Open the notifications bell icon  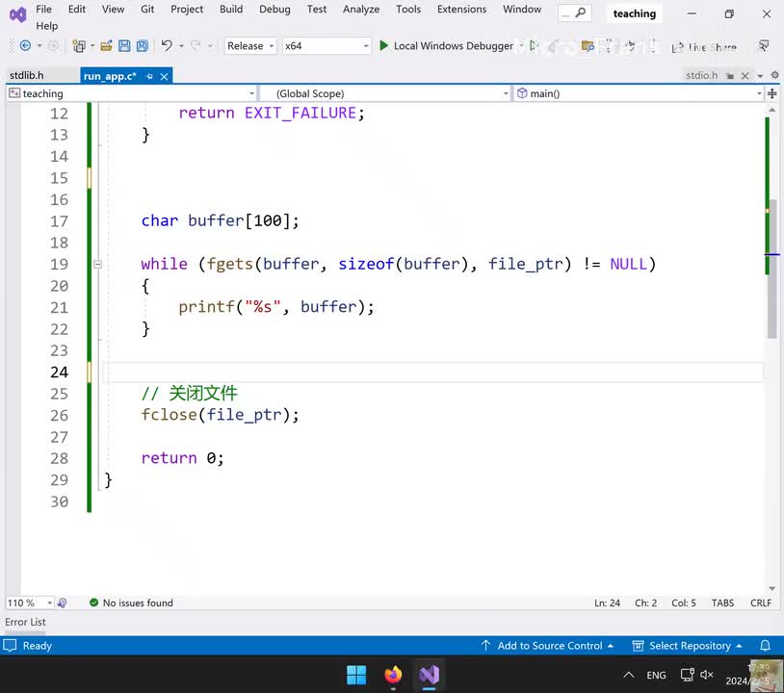tap(765, 646)
